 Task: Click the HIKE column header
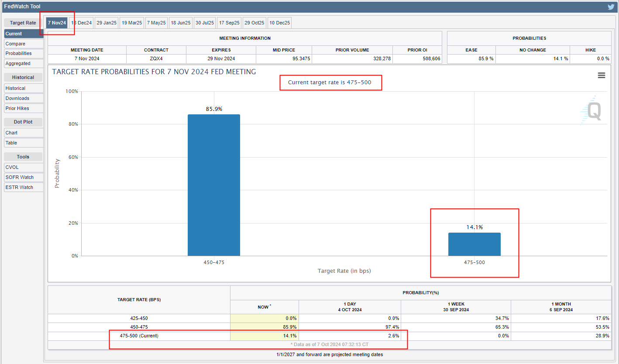(x=591, y=50)
